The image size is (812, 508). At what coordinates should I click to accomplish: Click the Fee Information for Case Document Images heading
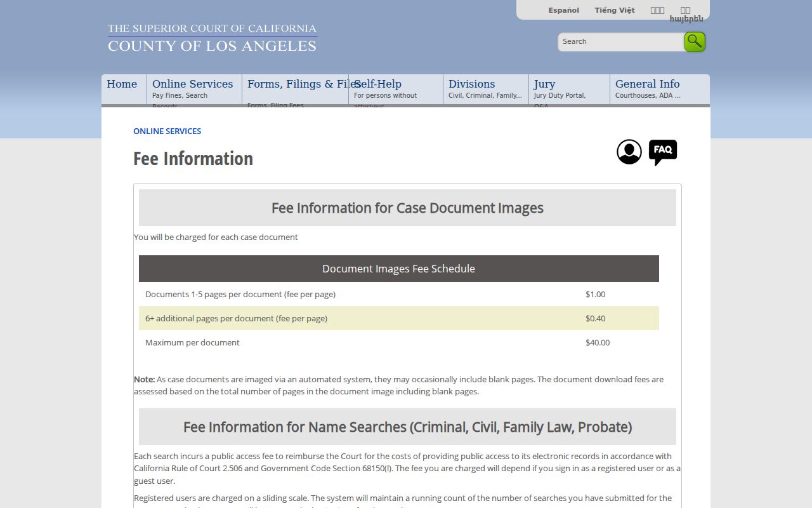coord(407,208)
